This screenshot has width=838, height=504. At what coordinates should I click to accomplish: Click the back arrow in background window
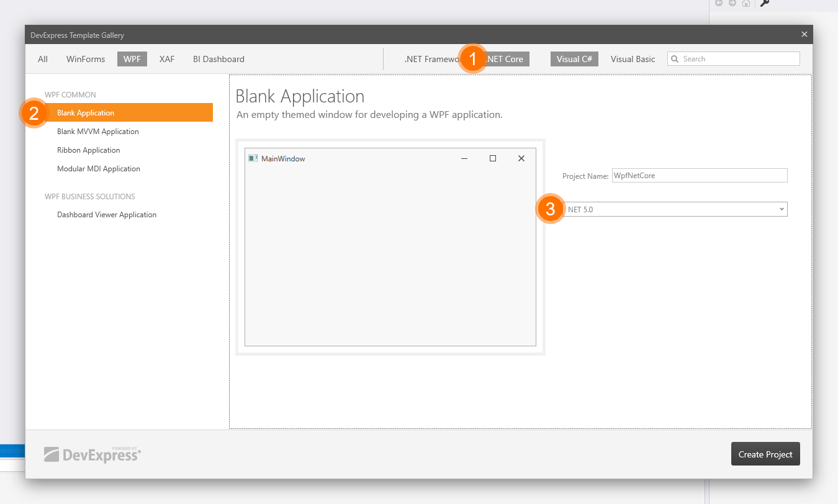719,3
